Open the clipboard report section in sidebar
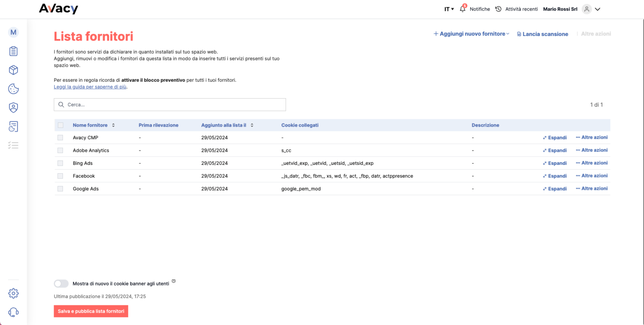 point(13,51)
